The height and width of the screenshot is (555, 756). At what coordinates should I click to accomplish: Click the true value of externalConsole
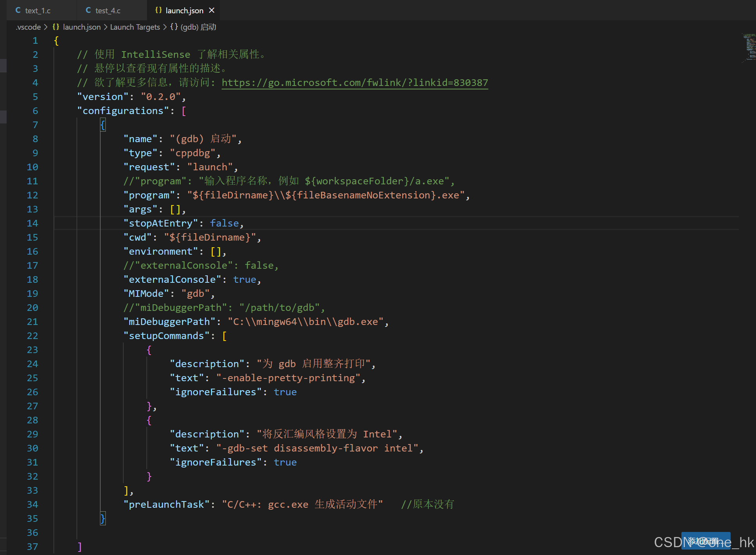(244, 279)
